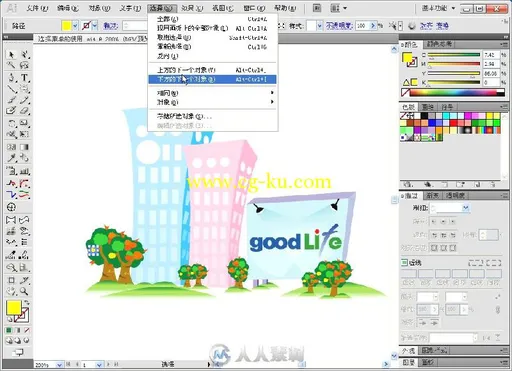Open Swatch Libraries menu icon in Swatches panel
This screenshot has width=512, height=371.
click(x=407, y=184)
